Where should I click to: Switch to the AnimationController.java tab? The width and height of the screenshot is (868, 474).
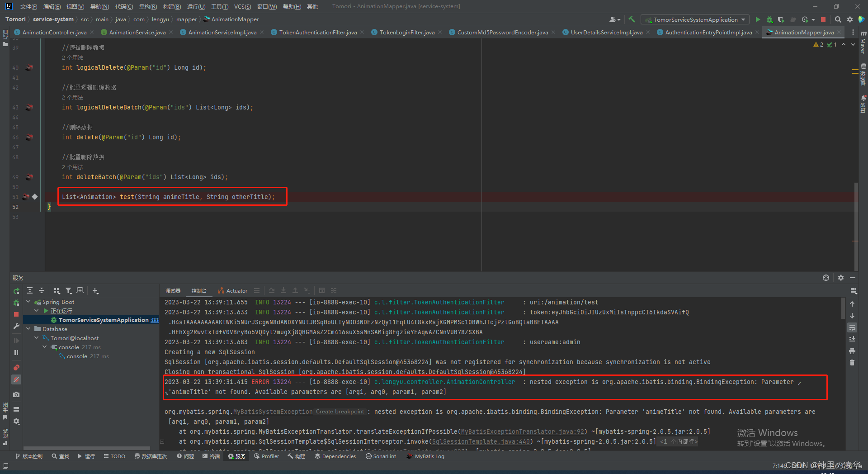click(x=54, y=32)
